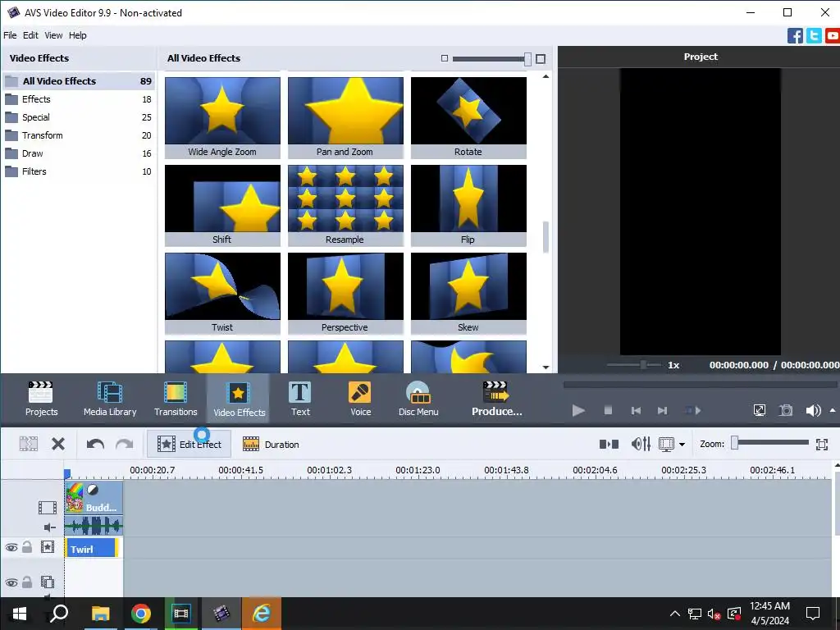
Task: Open the Disc Menu section
Action: (x=418, y=399)
